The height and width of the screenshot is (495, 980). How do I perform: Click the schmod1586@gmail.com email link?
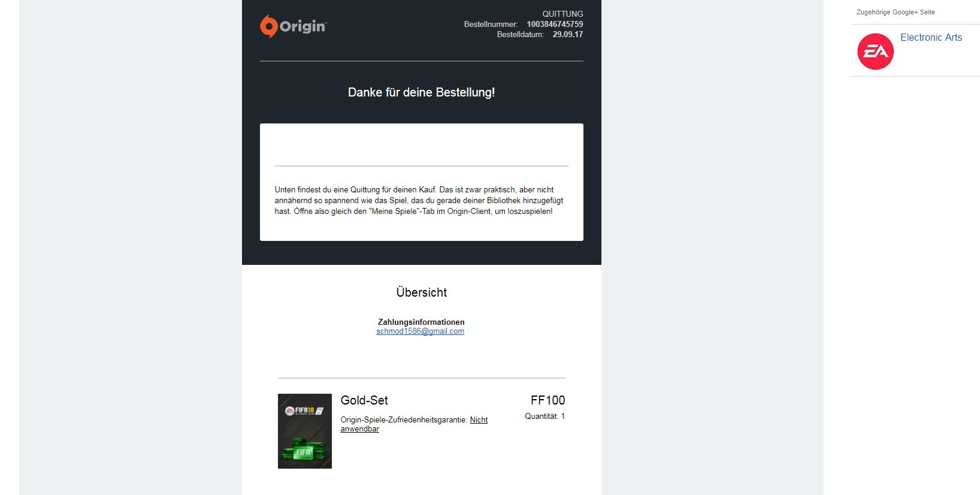click(420, 331)
